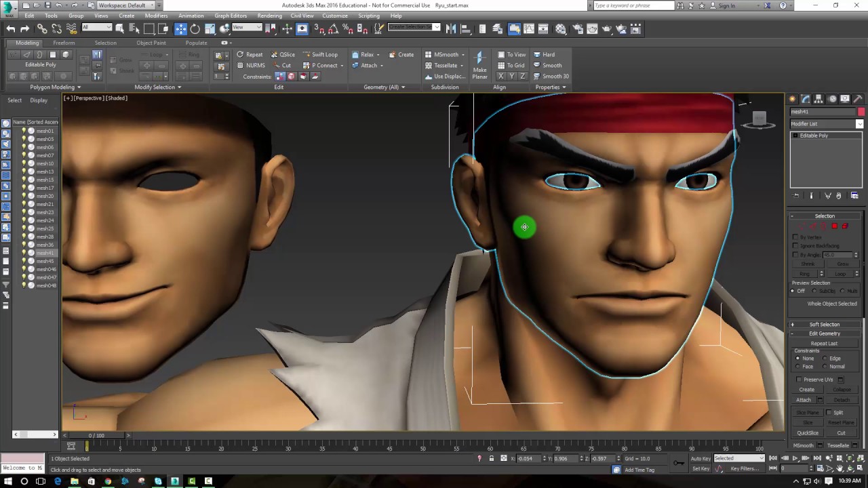This screenshot has width=868, height=488.
Task: Select SubObj preview selection option
Action: [814, 291]
